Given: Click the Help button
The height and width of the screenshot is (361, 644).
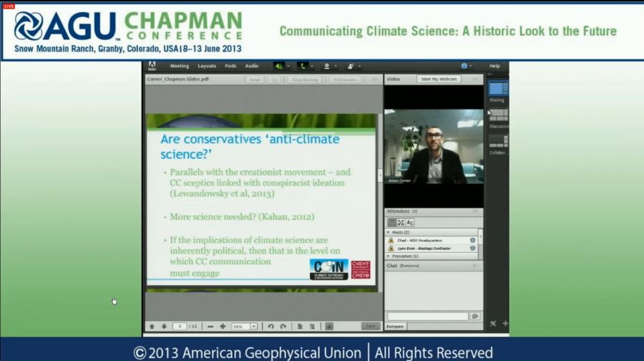Looking at the screenshot, I should pos(494,66).
